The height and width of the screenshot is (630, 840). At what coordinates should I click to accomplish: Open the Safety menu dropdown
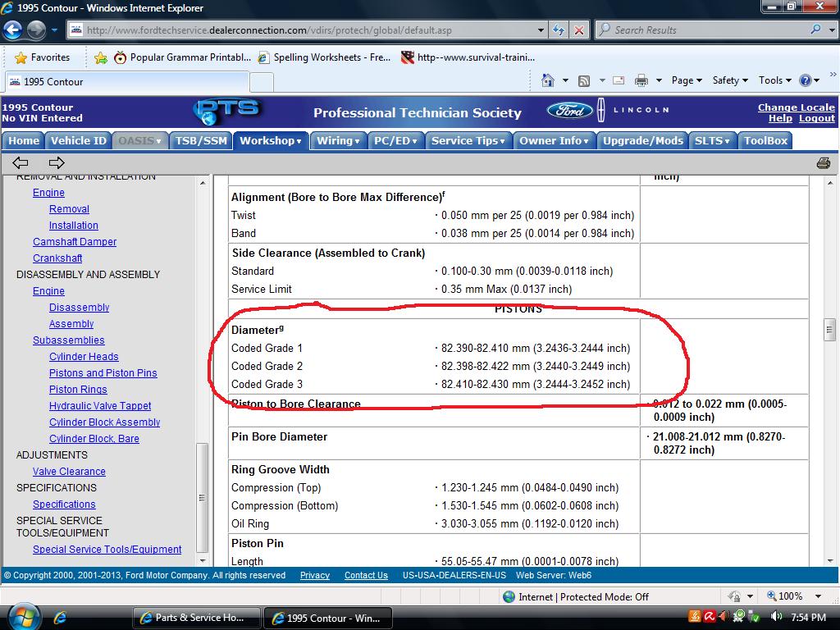[x=729, y=80]
